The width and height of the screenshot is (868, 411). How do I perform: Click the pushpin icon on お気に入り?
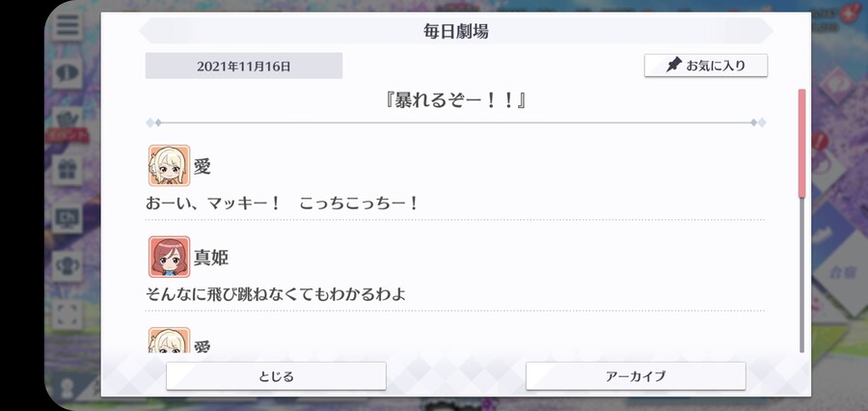pos(674,66)
